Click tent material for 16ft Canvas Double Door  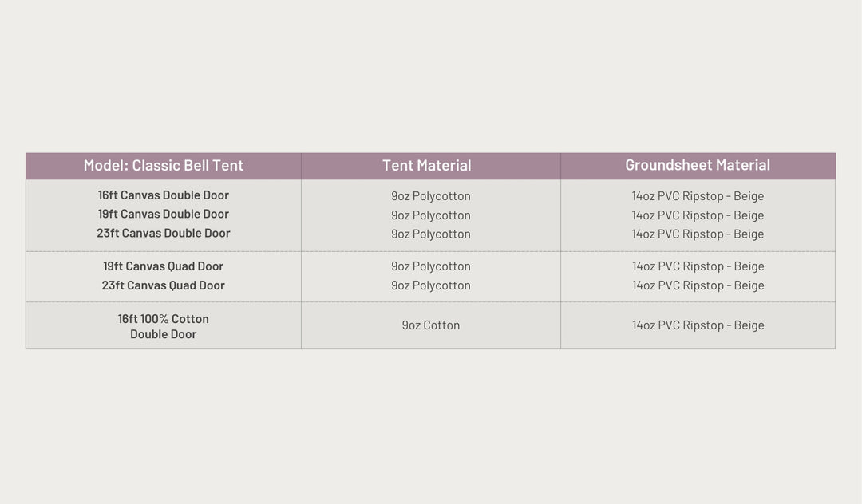click(x=431, y=196)
